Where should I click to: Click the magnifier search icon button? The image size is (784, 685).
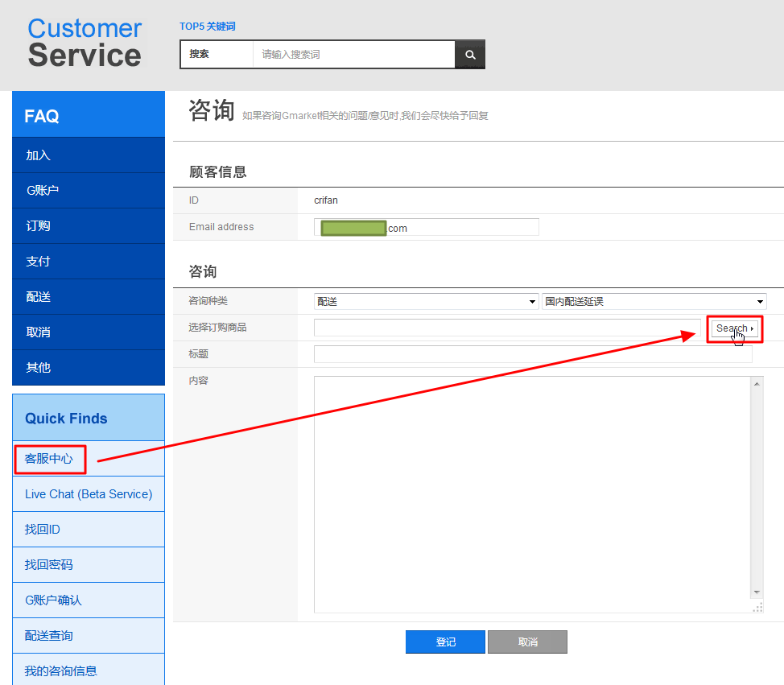coord(470,55)
